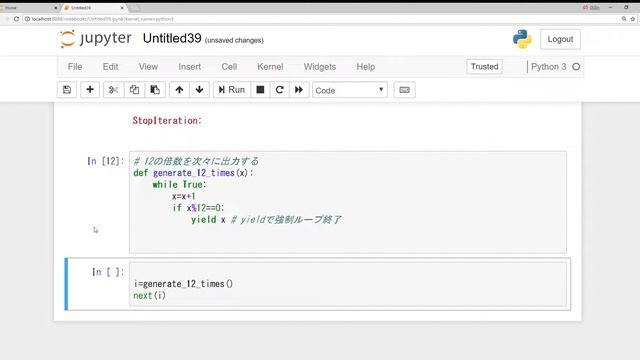Run the selected cell

[x=231, y=90]
